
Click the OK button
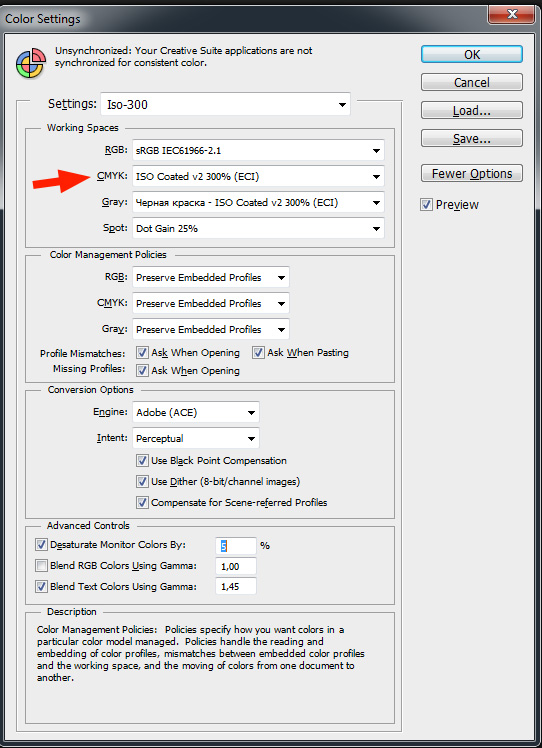coord(471,54)
